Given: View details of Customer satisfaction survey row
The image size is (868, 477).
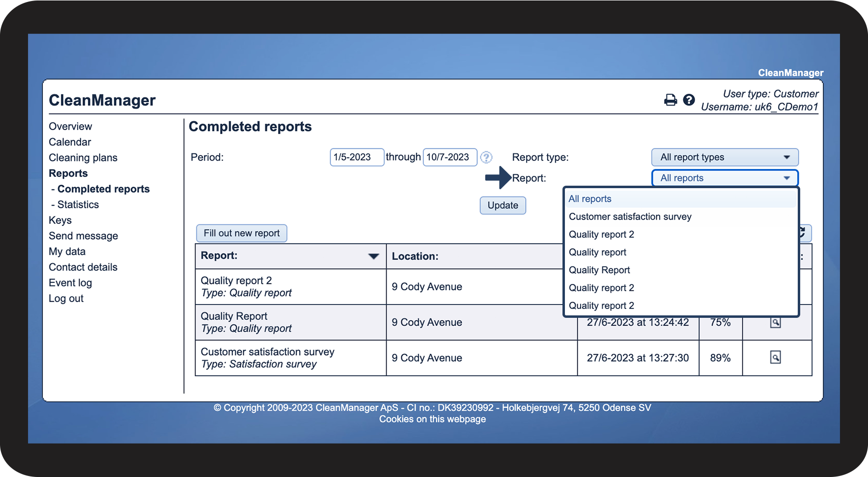Looking at the screenshot, I should coord(775,358).
